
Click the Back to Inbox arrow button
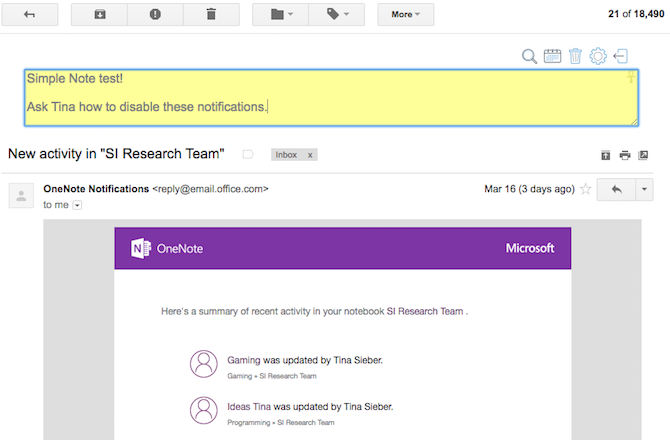[x=31, y=15]
